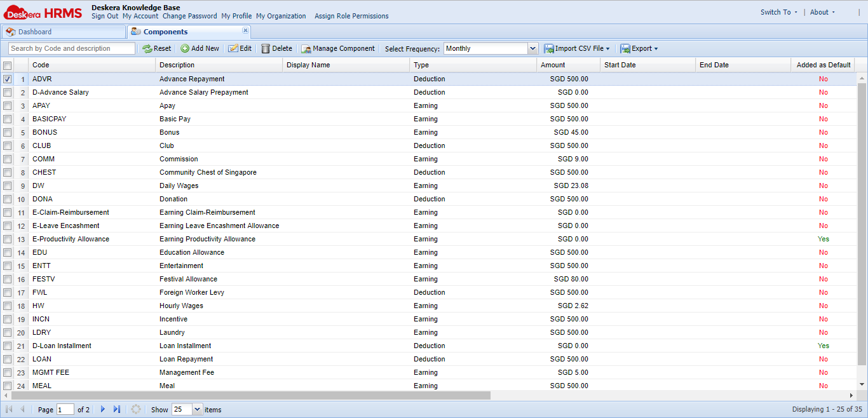868x418 pixels.
Task: Sort by the Description column header
Action: tap(219, 65)
